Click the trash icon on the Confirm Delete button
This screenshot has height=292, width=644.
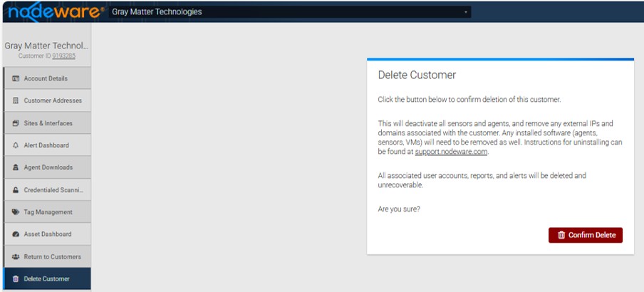(x=561, y=235)
